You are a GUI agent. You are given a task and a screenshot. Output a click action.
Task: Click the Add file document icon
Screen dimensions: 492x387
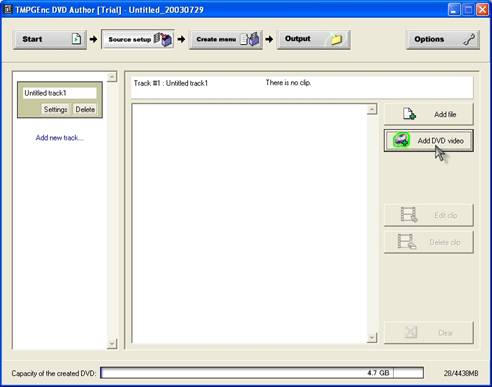[x=409, y=114]
